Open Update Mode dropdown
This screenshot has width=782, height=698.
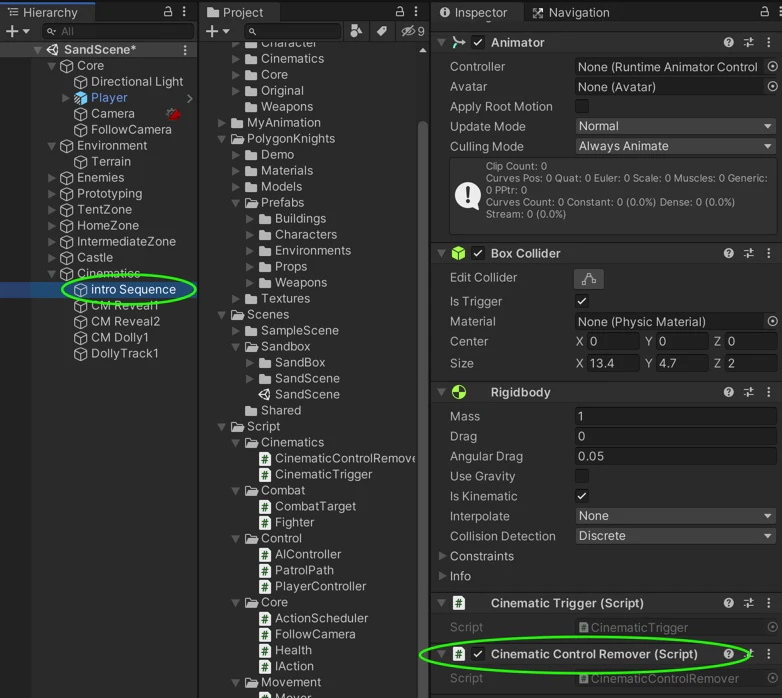pos(675,126)
